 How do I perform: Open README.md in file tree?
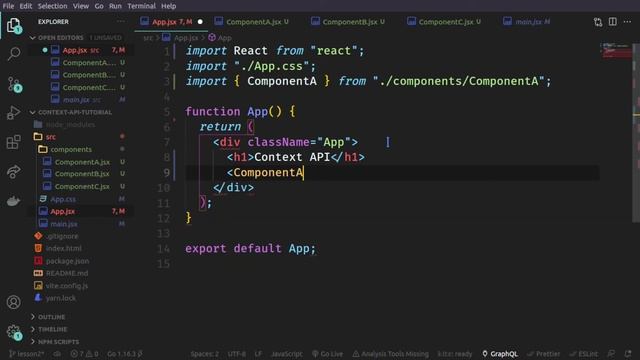67,273
